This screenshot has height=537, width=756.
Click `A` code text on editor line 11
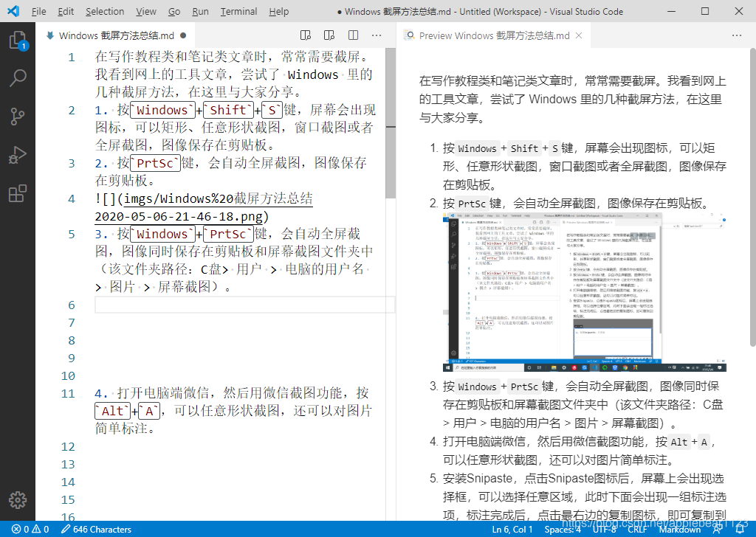tap(149, 411)
